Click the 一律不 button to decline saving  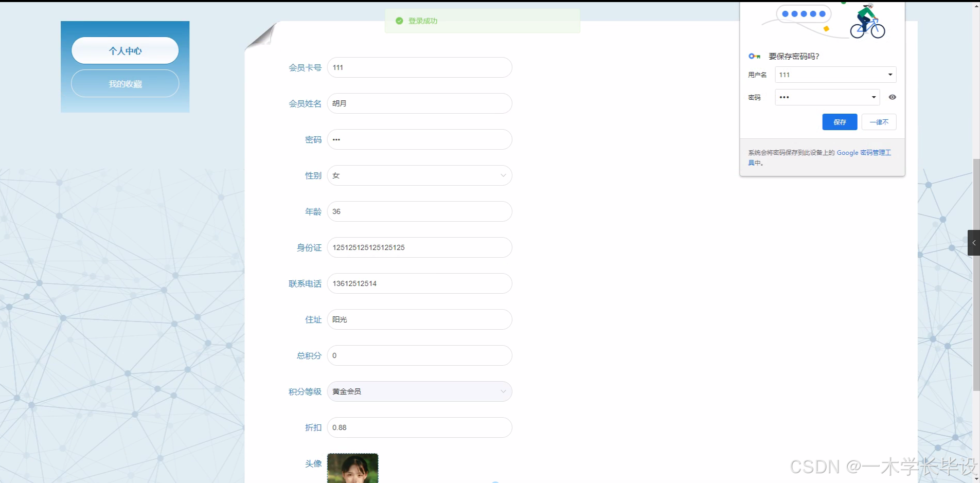879,122
